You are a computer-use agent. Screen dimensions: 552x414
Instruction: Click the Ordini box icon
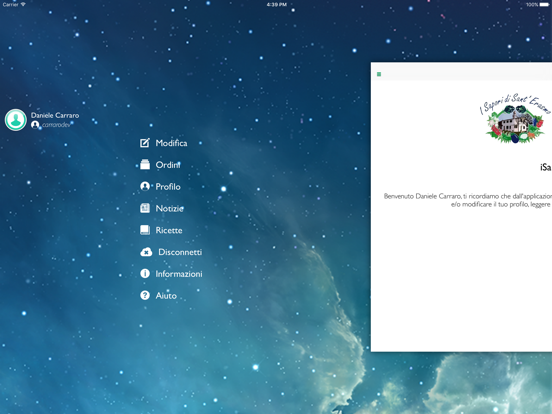pyautogui.click(x=145, y=164)
